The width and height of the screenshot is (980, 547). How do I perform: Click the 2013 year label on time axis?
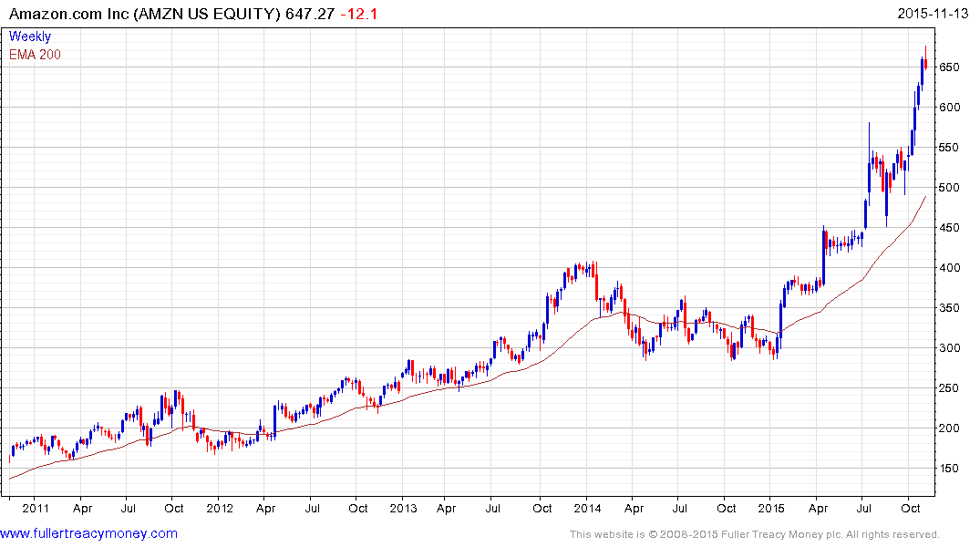[x=403, y=508]
